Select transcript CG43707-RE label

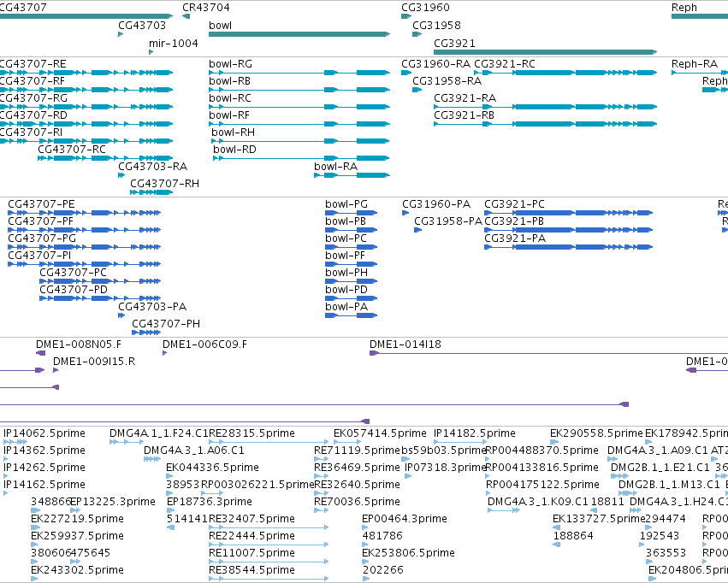[x=33, y=64]
